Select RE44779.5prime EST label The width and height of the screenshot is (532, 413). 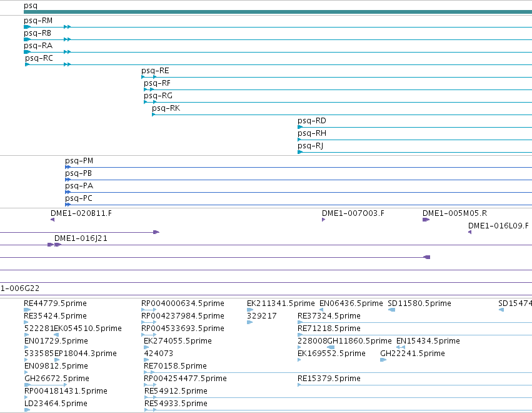[55, 303]
